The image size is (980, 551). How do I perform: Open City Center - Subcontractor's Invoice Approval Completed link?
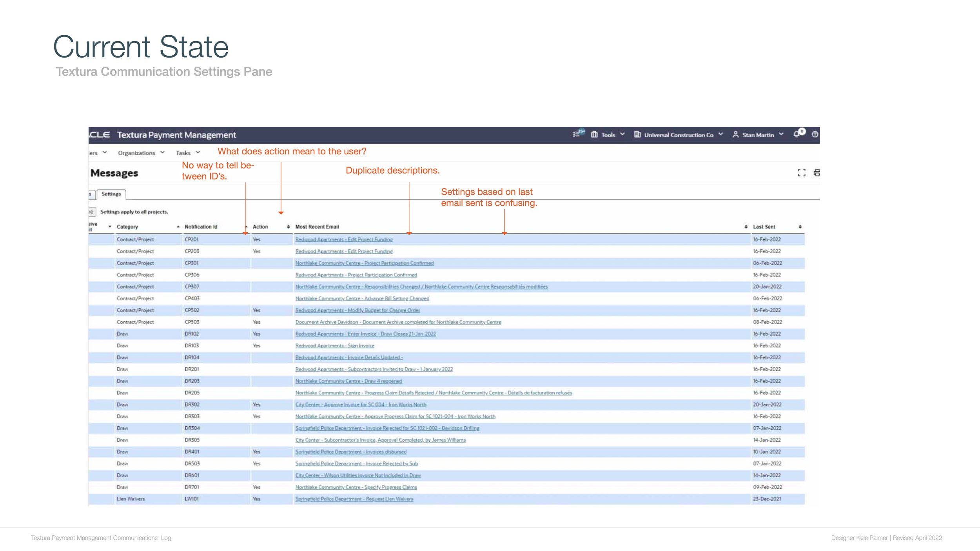click(x=380, y=440)
